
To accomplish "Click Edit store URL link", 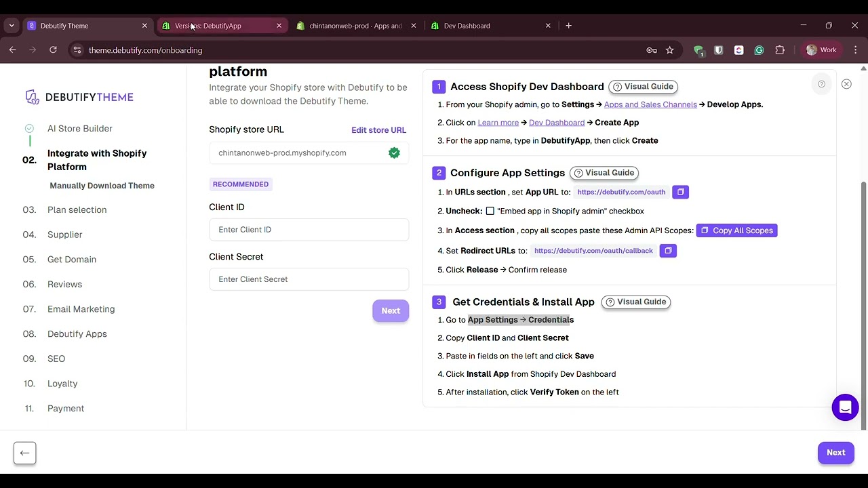I will pos(378,130).
